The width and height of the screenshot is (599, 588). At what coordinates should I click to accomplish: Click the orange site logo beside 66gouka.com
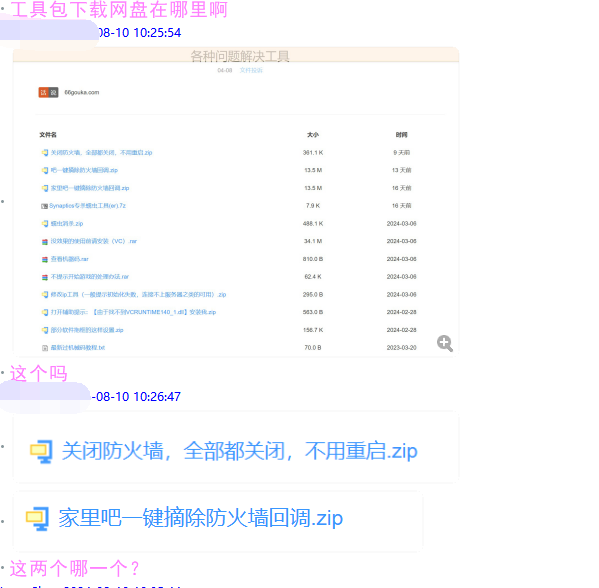(49, 92)
